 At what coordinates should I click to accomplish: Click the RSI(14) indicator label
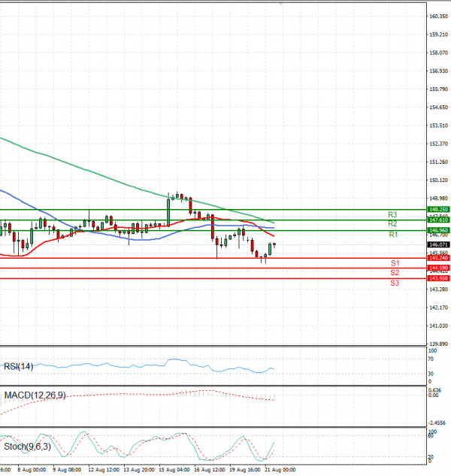pos(18,367)
